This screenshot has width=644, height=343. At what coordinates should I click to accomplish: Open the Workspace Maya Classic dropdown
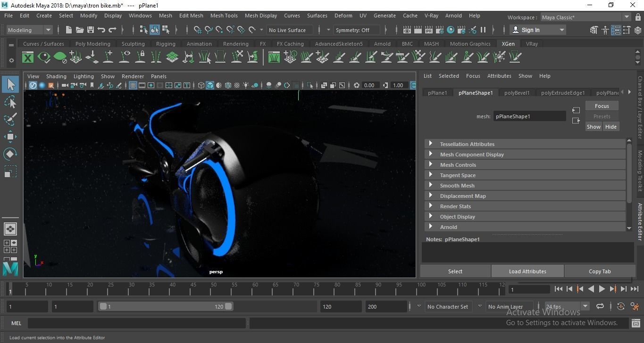tap(585, 17)
